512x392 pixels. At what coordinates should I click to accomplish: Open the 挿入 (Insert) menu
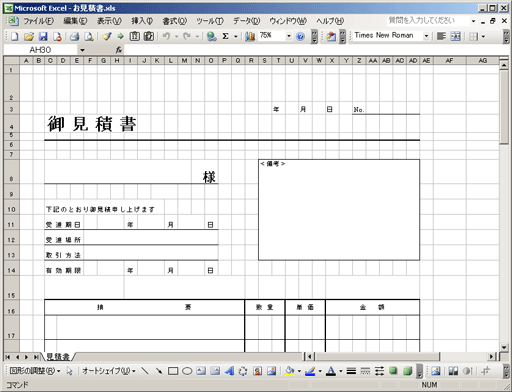142,21
